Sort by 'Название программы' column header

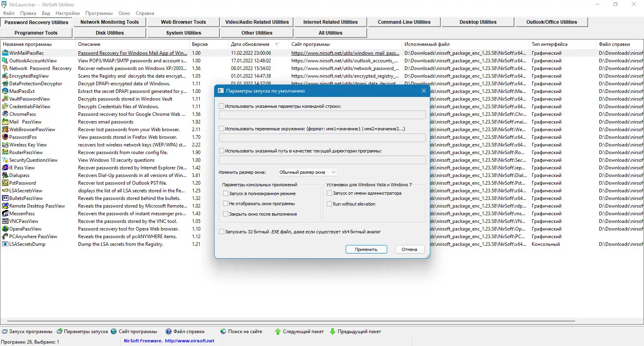38,44
